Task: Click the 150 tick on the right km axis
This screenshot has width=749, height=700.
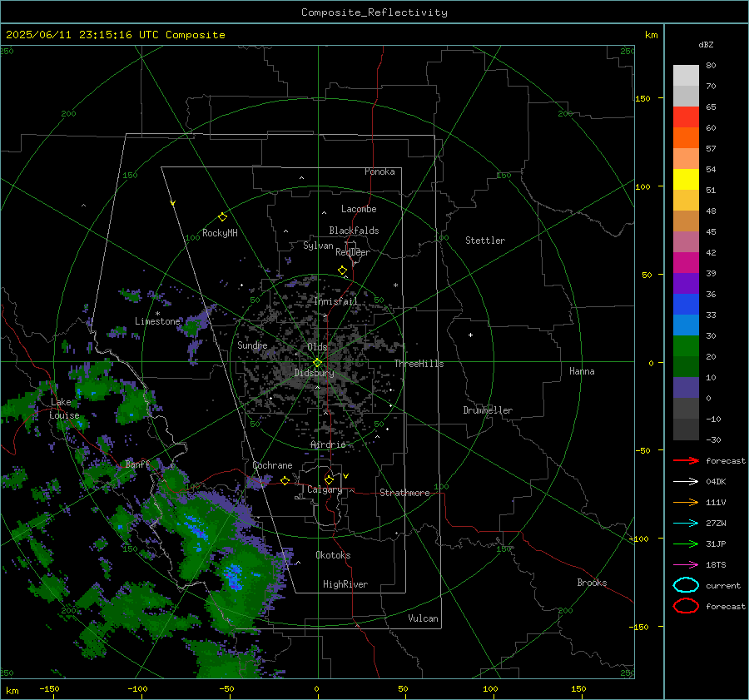Action: point(642,98)
